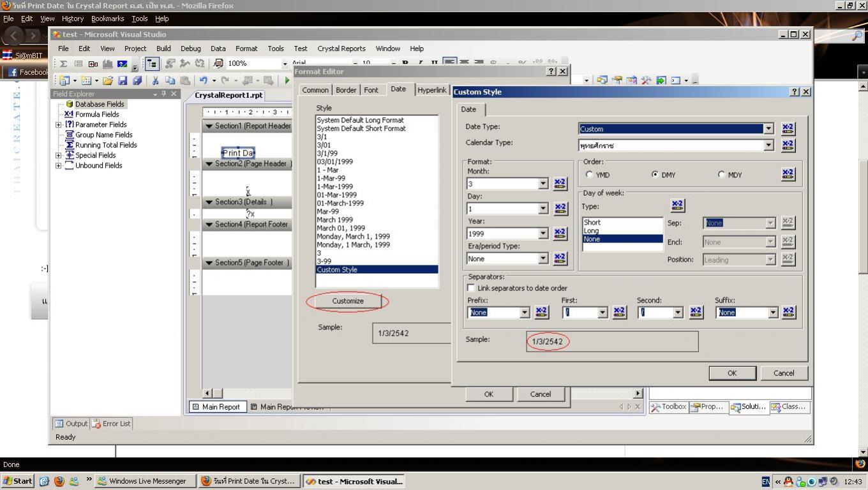Open formula editor for Day format

(x=560, y=209)
